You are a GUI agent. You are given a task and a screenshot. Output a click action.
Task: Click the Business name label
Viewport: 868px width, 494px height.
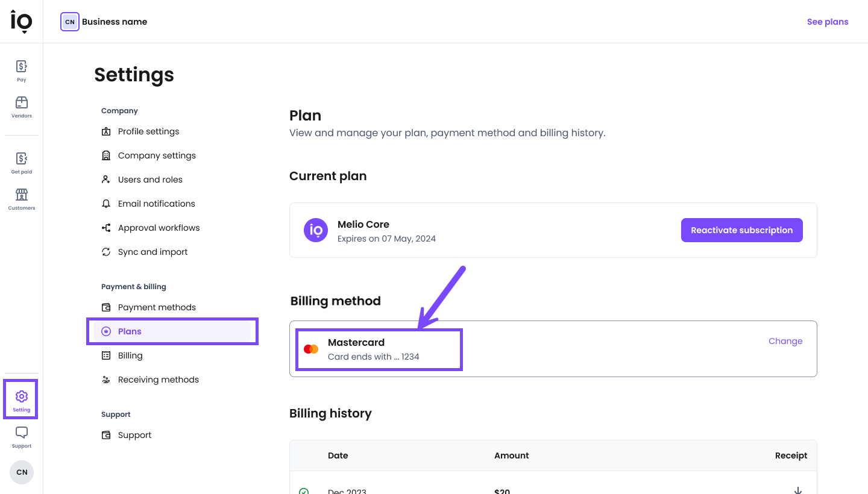[115, 22]
